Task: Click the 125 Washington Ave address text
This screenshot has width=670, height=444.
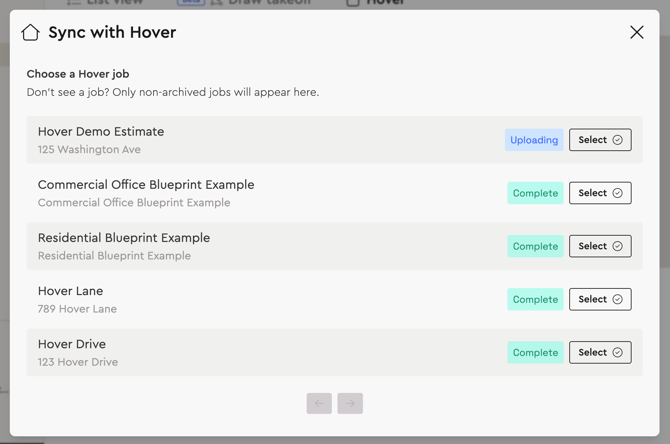Action: pos(89,150)
